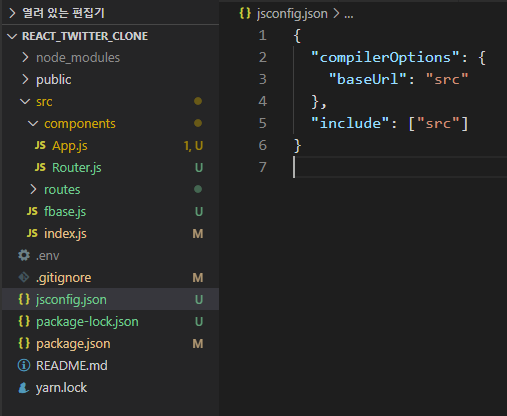Click the "1, U" badge of App.js
This screenshot has width=507, height=416.
193,146
